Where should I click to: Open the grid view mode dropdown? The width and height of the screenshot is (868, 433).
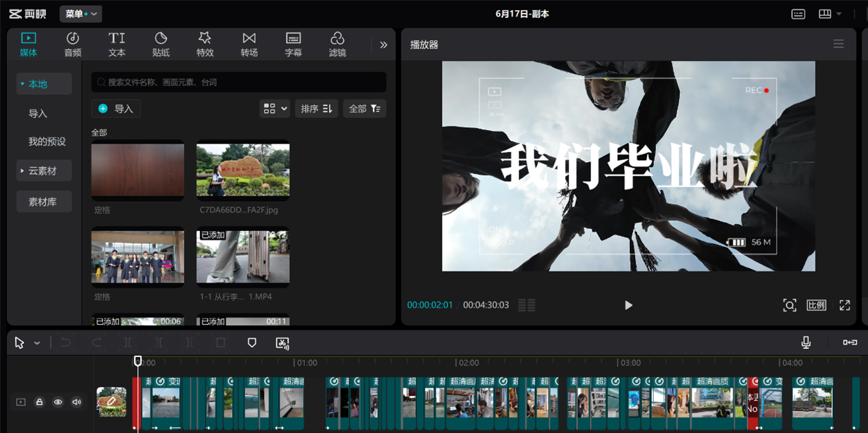[x=275, y=109]
